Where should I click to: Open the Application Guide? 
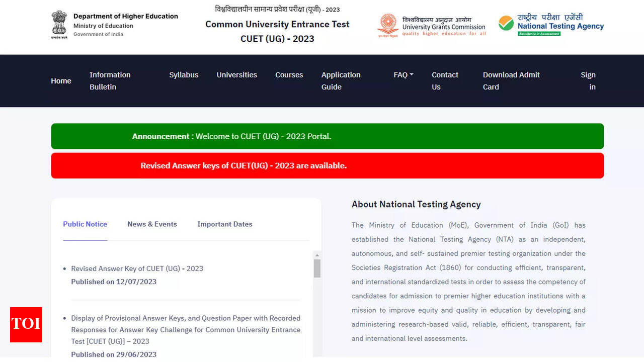tap(341, 81)
